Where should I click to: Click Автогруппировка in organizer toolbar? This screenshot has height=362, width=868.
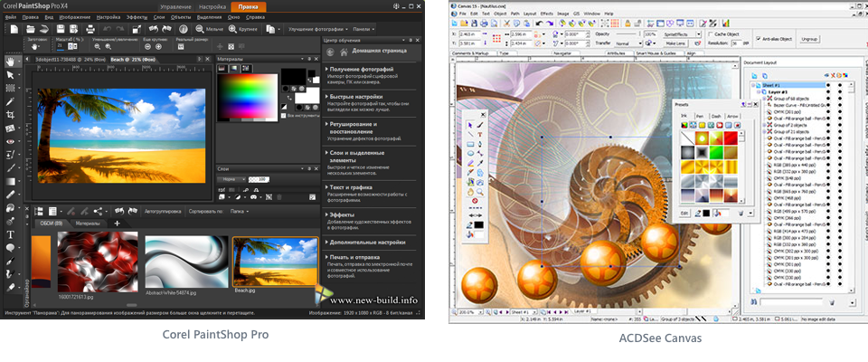click(x=162, y=211)
